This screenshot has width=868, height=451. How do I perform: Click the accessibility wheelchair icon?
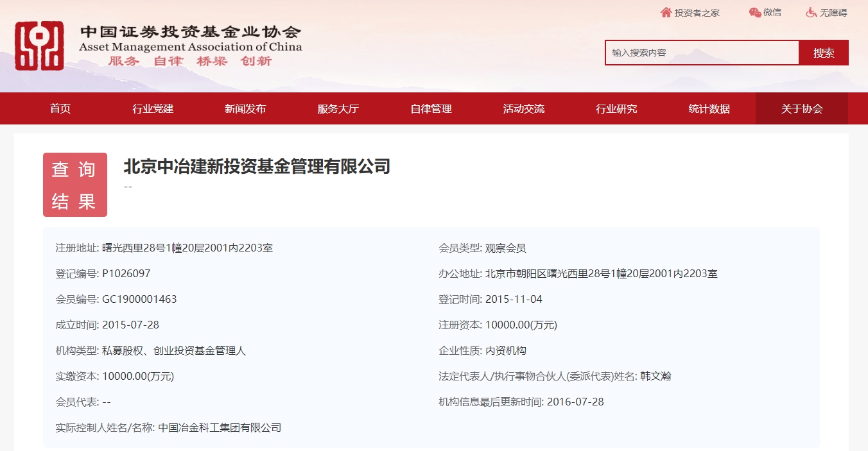[812, 13]
